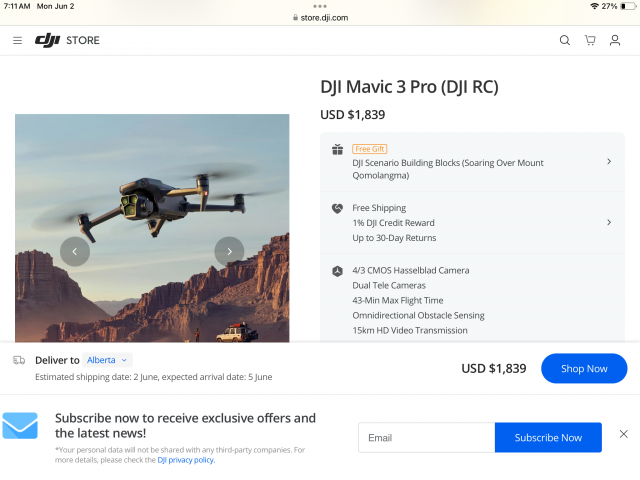Click the 1% DJI Credit Reward text

coord(393,223)
